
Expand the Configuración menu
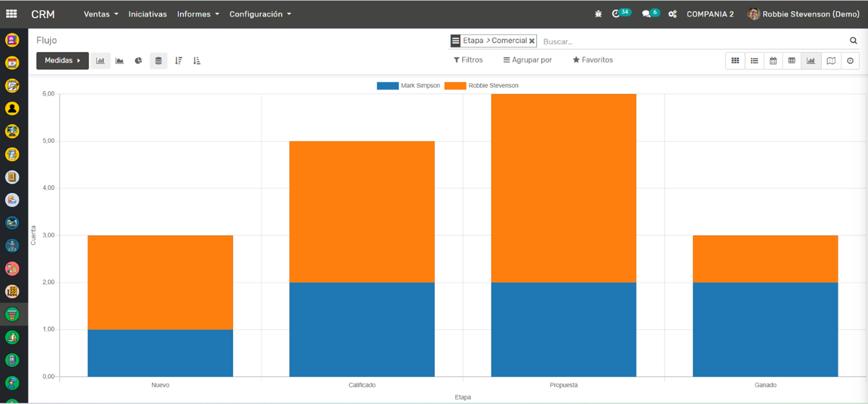click(x=260, y=14)
